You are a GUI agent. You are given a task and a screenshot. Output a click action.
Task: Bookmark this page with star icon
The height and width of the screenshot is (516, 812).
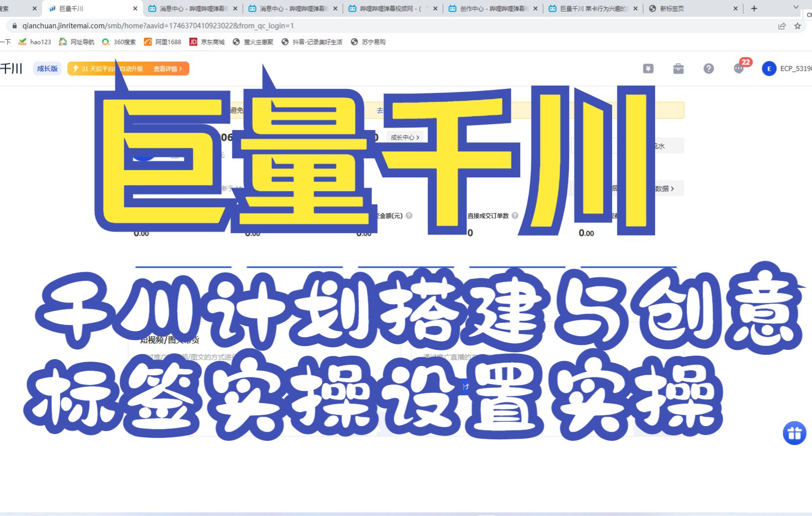[797, 26]
